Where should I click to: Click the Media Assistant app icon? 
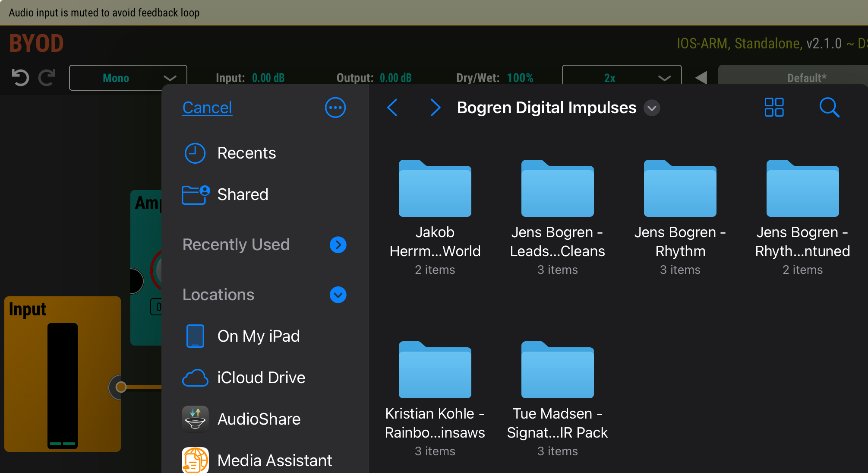[195, 460]
